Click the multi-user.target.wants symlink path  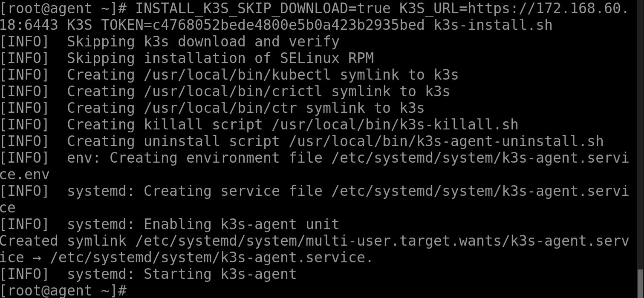pos(382,241)
